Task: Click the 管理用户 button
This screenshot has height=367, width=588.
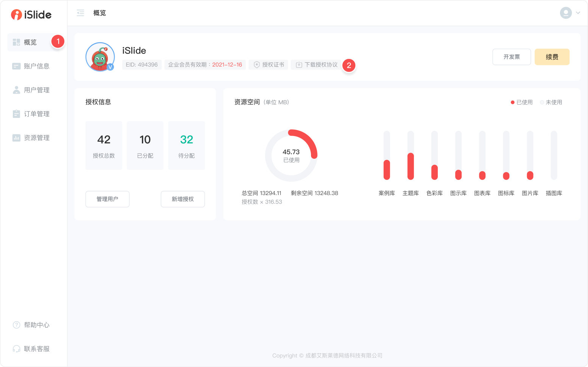Action: coord(107,199)
